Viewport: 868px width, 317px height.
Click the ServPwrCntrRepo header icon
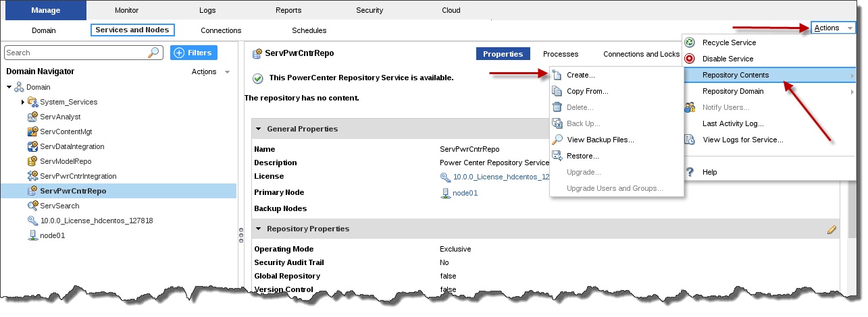click(257, 53)
